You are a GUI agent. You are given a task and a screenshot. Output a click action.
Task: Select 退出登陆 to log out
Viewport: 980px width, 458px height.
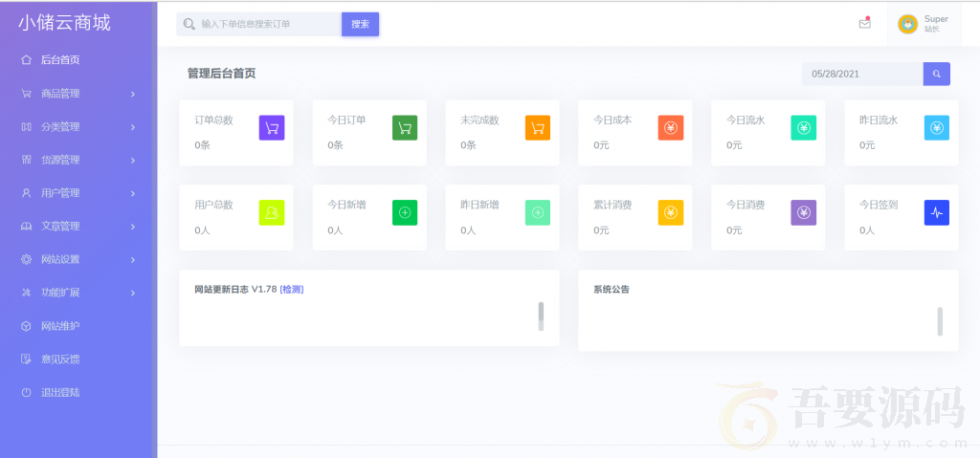(x=59, y=393)
